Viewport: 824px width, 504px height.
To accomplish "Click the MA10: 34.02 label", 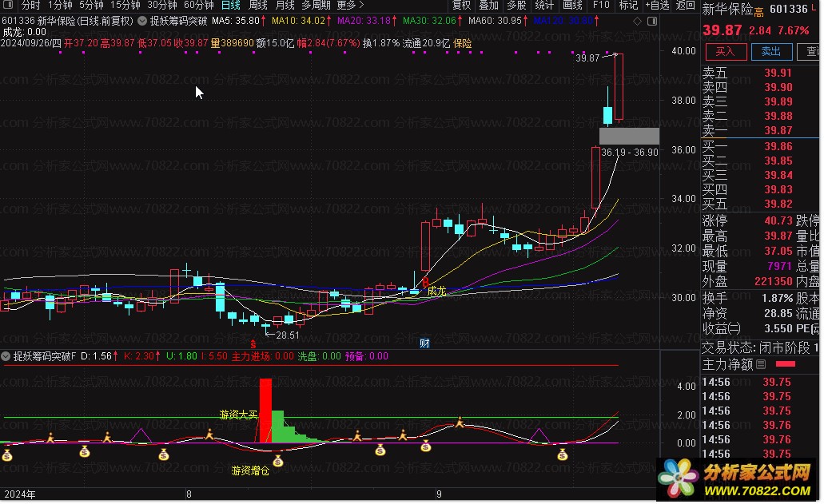I will [298, 21].
